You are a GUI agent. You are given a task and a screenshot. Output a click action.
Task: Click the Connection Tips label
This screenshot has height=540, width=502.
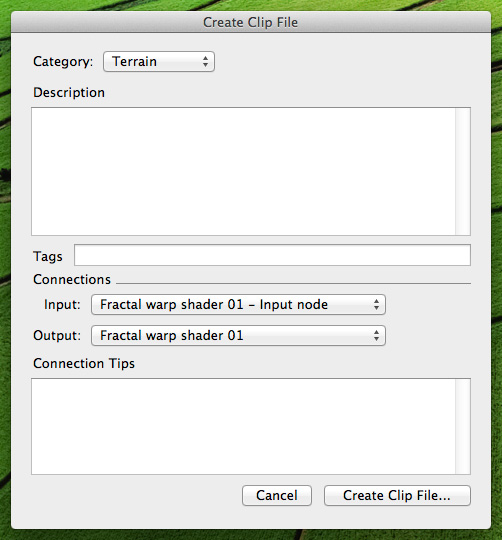[x=84, y=364]
